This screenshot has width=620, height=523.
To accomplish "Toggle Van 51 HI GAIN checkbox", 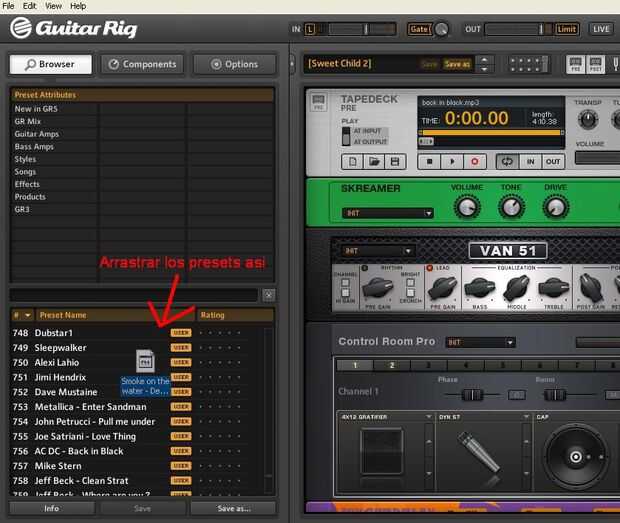I will pyautogui.click(x=345, y=292).
